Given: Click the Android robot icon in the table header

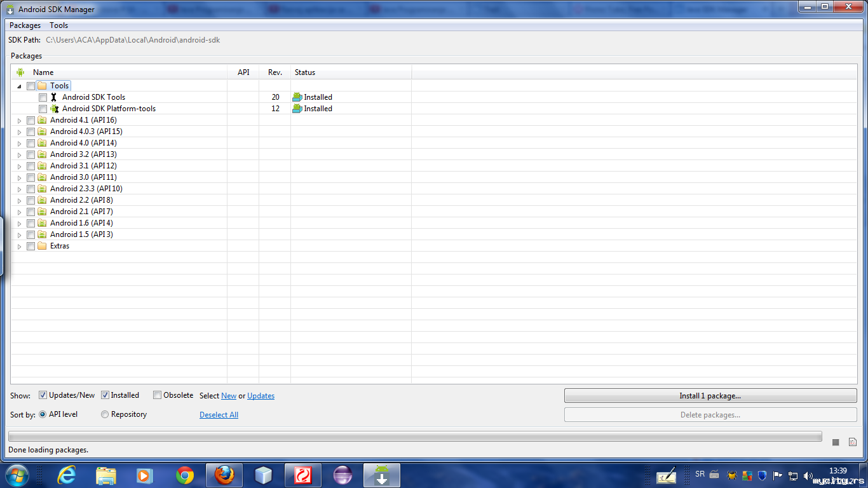Looking at the screenshot, I should (x=20, y=72).
